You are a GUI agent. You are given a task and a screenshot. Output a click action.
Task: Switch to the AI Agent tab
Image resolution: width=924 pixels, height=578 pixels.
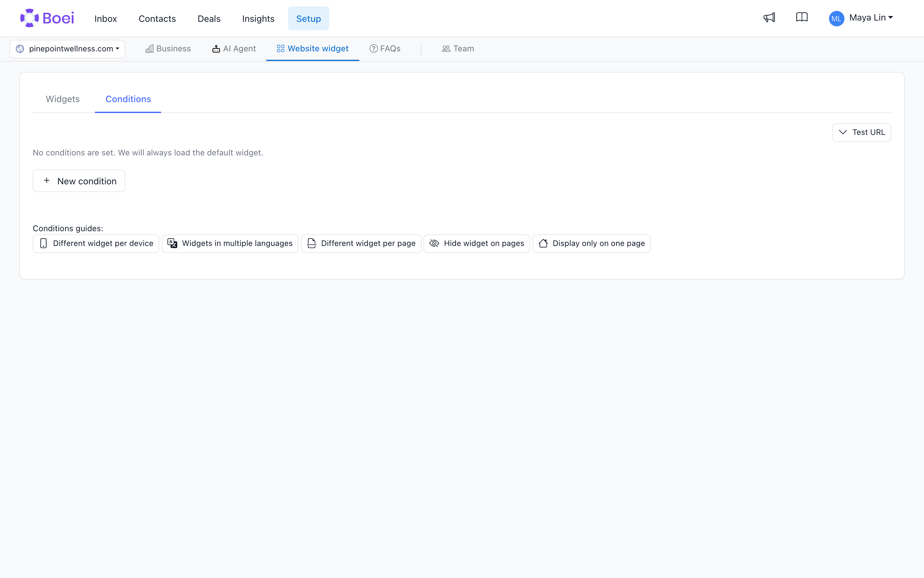pyautogui.click(x=234, y=48)
